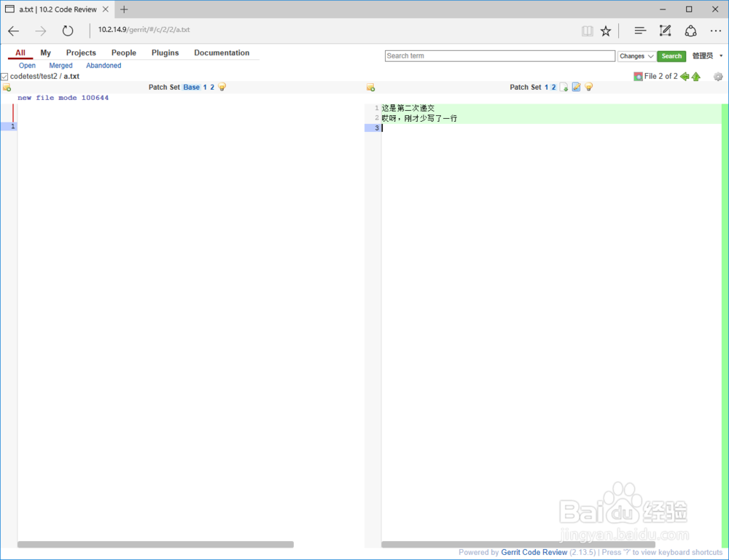Click the lightbulb icon in left Patch Set header
This screenshot has width=729, height=560.
coord(222,87)
